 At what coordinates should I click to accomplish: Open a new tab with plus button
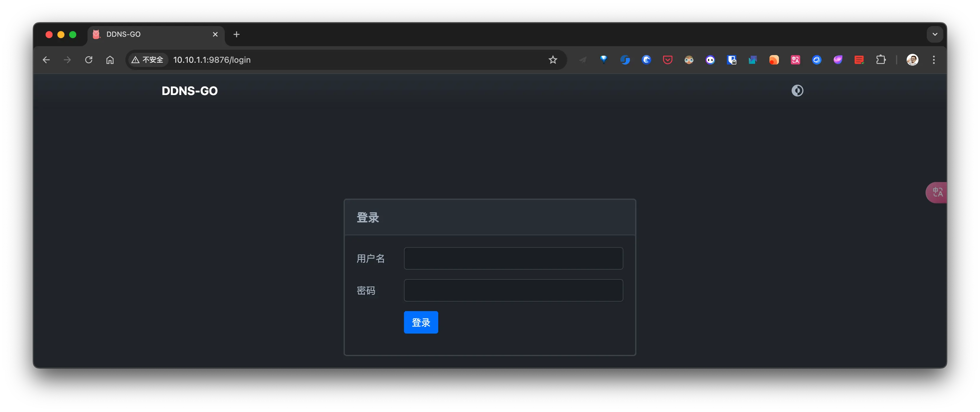pos(236,34)
